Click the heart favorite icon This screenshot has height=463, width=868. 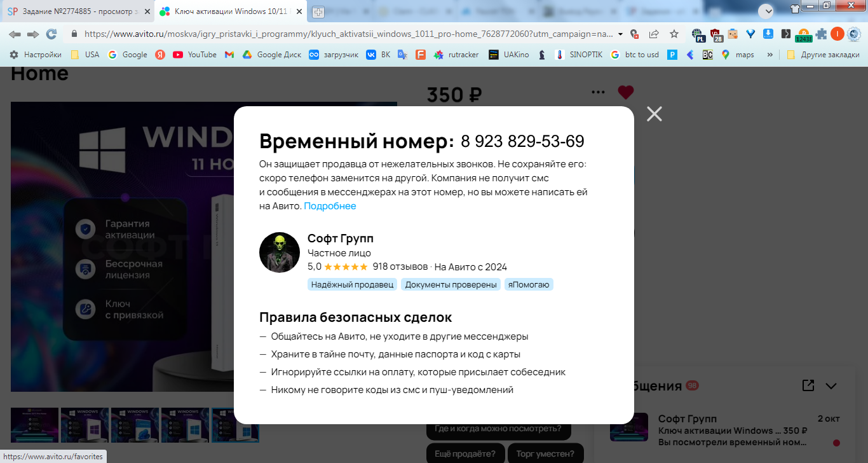(x=626, y=92)
